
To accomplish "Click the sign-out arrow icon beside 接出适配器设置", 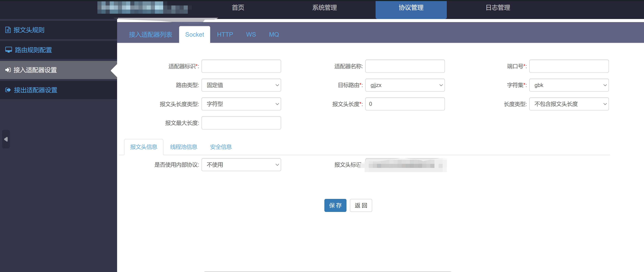I will coord(8,90).
